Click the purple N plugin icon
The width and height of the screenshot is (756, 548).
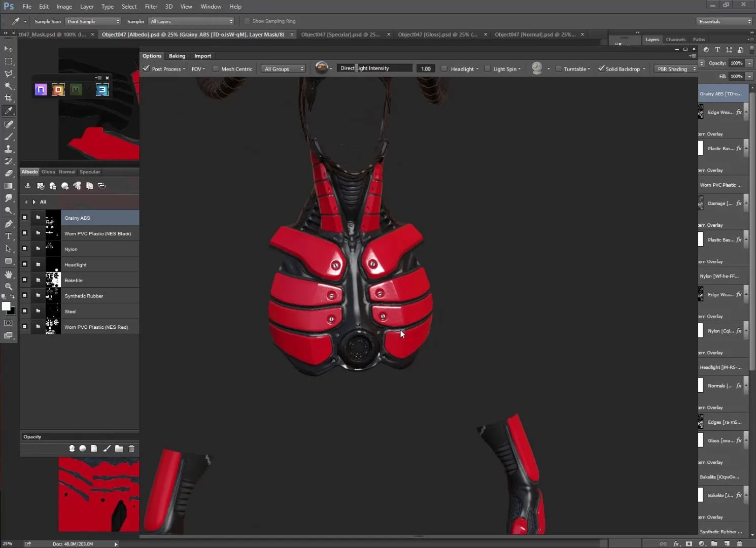click(41, 90)
